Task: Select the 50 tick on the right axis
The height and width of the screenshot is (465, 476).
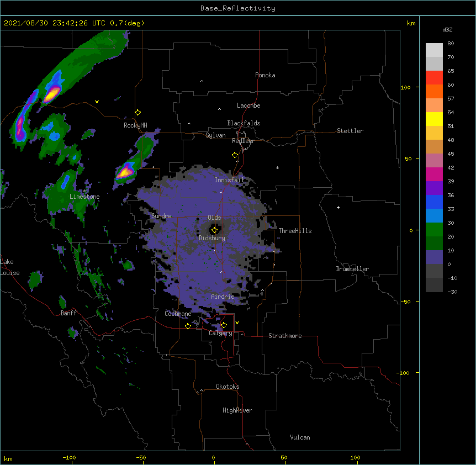Action: pos(408,158)
